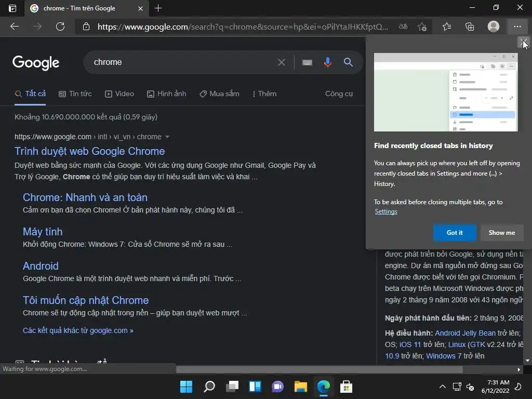Open Settings and more menu

coord(517,26)
